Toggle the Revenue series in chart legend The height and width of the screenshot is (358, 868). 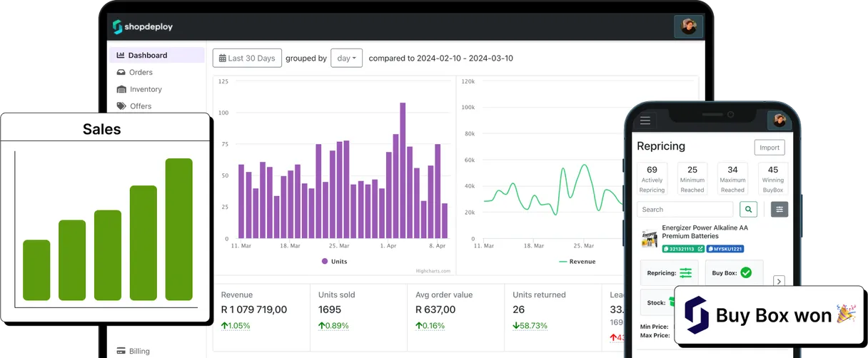577,262
